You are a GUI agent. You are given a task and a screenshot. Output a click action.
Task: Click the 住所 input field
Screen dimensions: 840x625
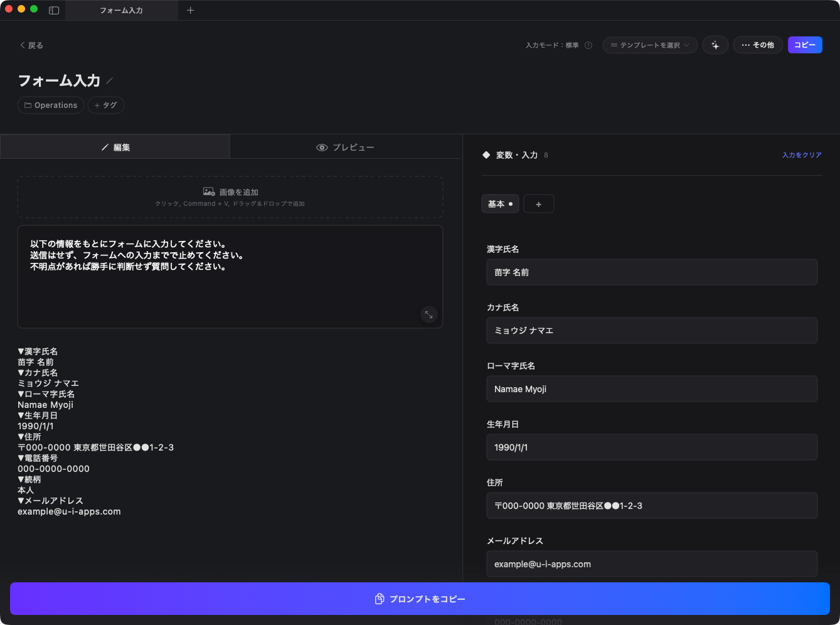click(x=652, y=506)
